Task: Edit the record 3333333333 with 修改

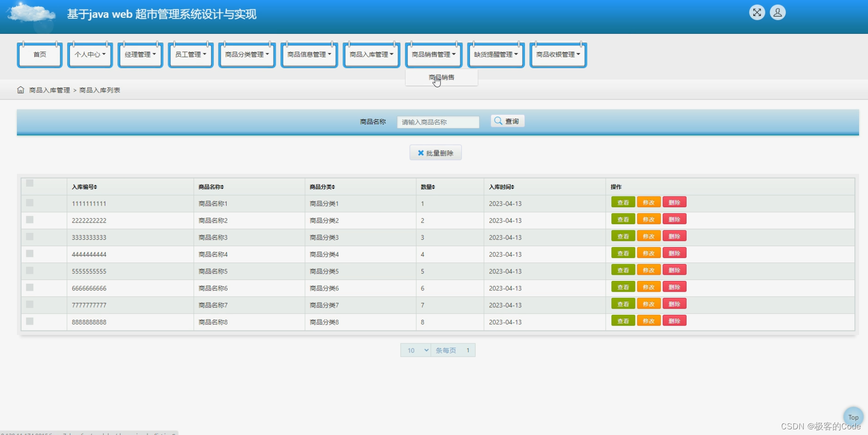Action: tap(649, 236)
